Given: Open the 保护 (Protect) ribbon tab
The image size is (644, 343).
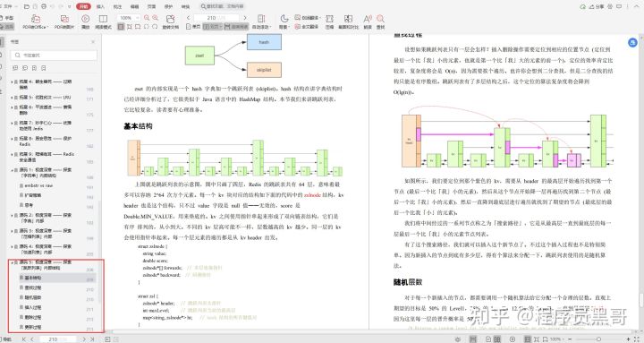Looking at the screenshot, I should coord(168,6).
